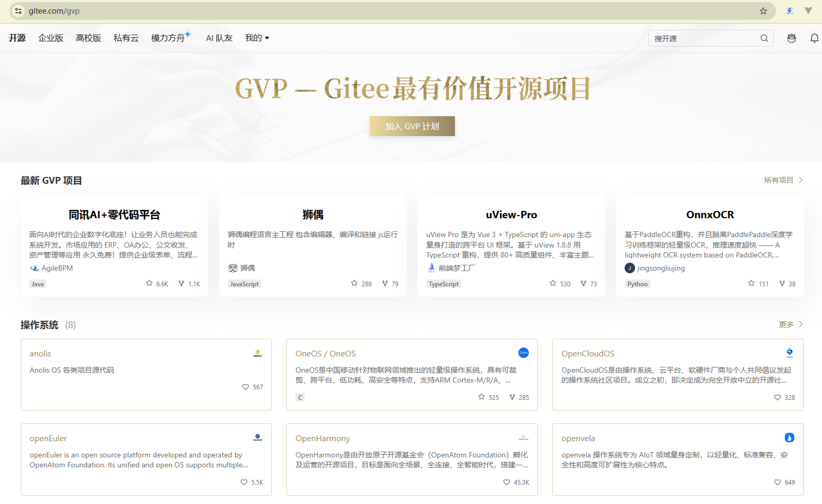Click the 更多 link text
822x504 pixels.
786,324
